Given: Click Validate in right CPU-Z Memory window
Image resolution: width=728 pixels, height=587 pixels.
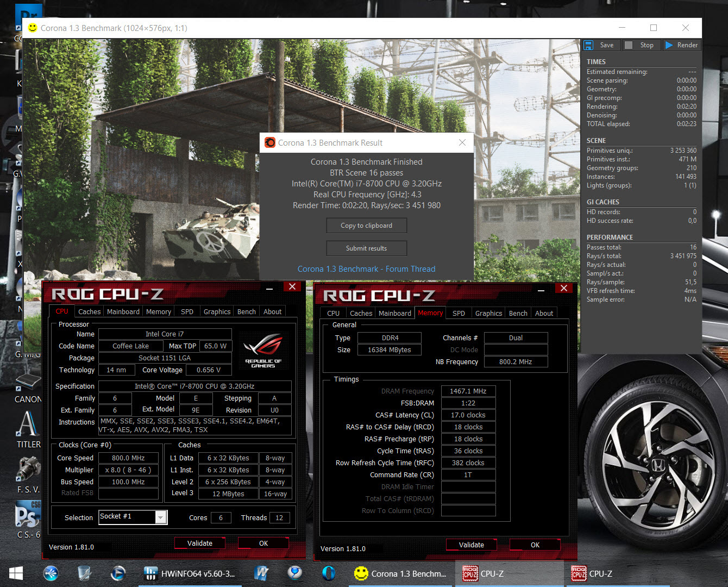Looking at the screenshot, I should tap(472, 545).
